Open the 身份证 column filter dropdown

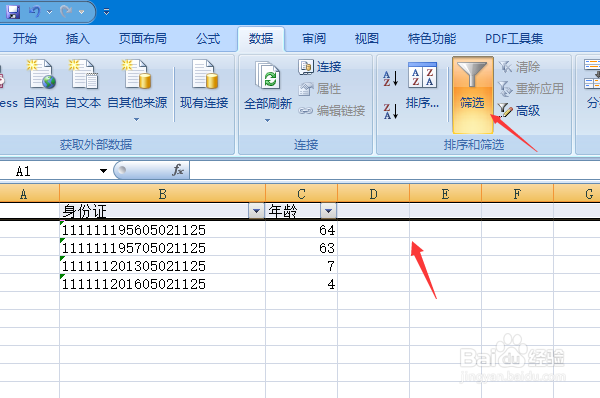click(x=256, y=211)
